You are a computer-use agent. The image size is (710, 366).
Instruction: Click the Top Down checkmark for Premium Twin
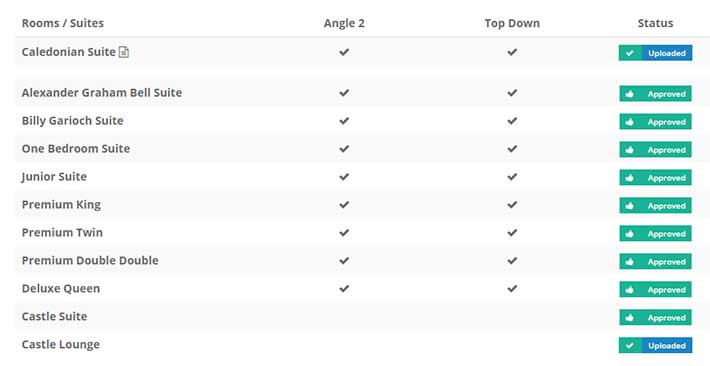point(512,233)
